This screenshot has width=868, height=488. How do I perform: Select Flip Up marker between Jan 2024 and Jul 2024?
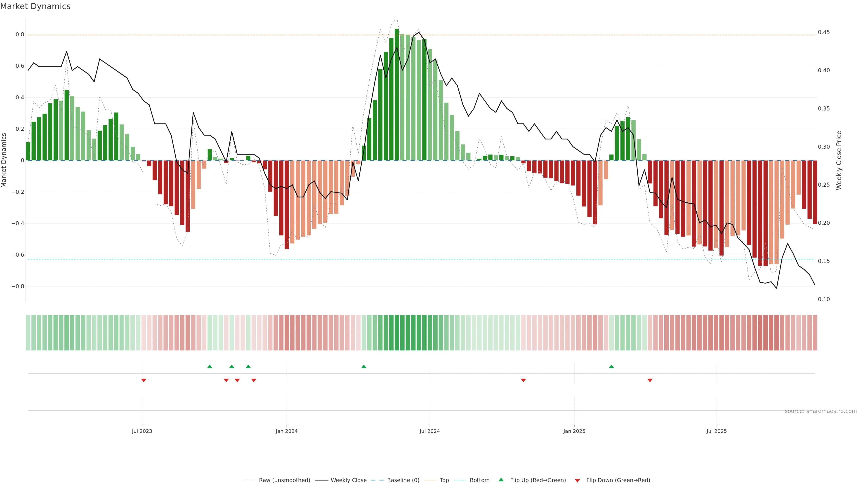tap(363, 366)
